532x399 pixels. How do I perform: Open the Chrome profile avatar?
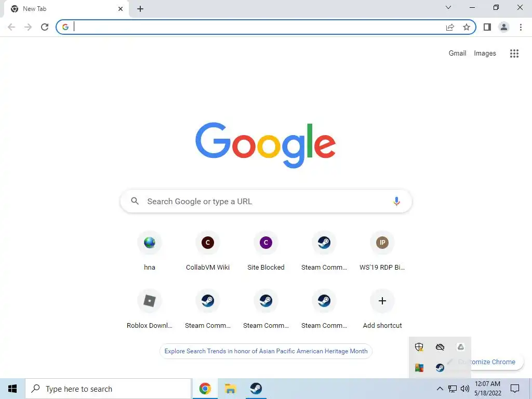click(504, 27)
